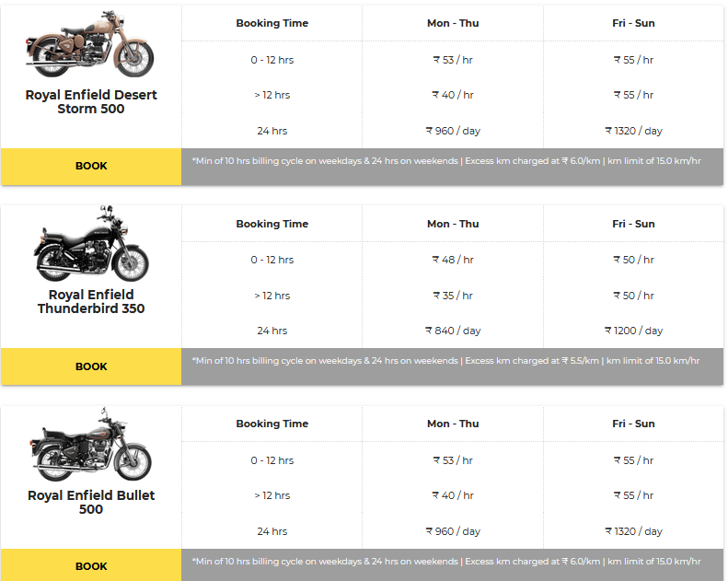728x581 pixels.
Task: Click Thunderbird ₹ 35 / hr Mon-Thu price
Action: click(x=452, y=296)
